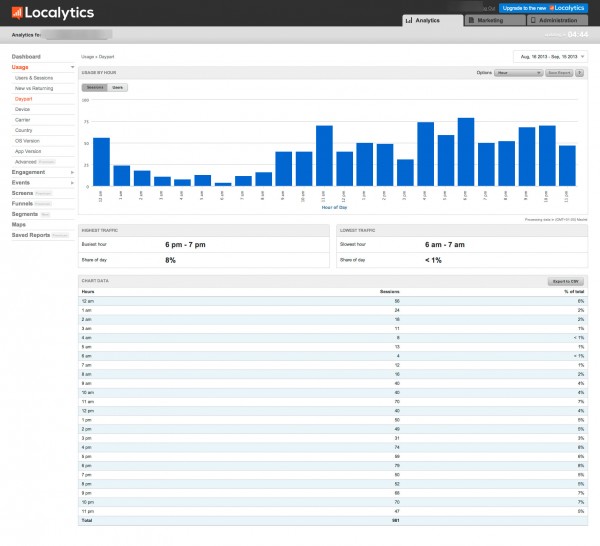
Task: Select Usage in the sidebar
Action: pyautogui.click(x=20, y=67)
